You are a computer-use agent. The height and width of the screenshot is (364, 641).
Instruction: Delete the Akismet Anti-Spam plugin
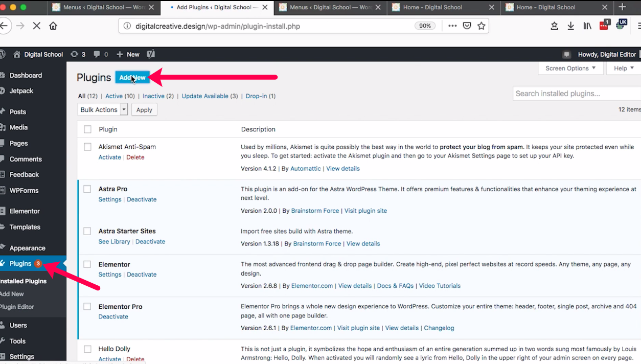pyautogui.click(x=135, y=157)
